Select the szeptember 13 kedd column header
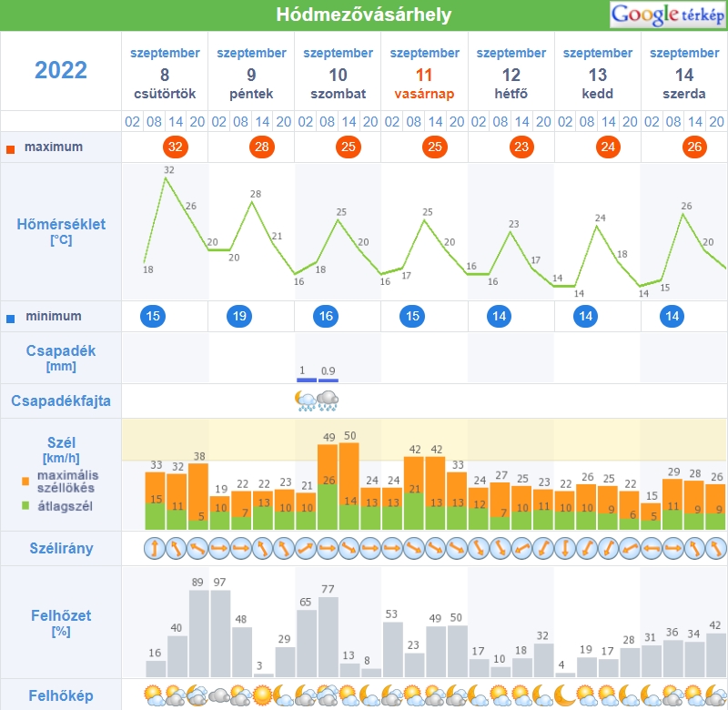Screen dimensions: 728x710 pyautogui.click(x=598, y=74)
